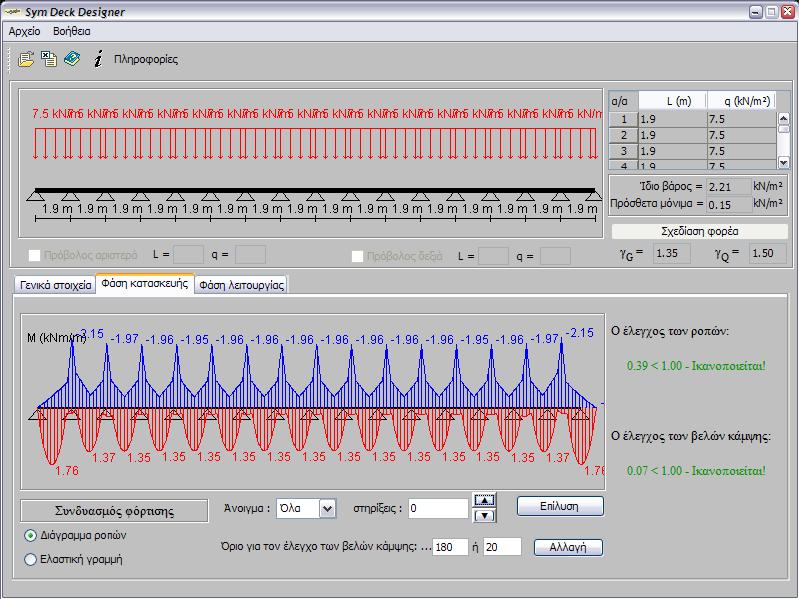Click the Επίλυση button

click(x=560, y=506)
